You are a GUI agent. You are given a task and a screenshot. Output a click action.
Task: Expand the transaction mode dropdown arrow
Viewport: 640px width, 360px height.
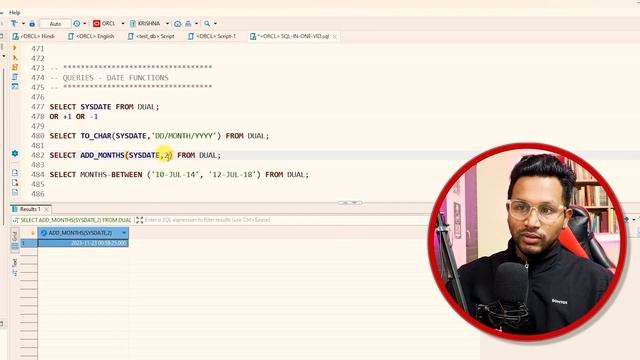tap(23, 24)
